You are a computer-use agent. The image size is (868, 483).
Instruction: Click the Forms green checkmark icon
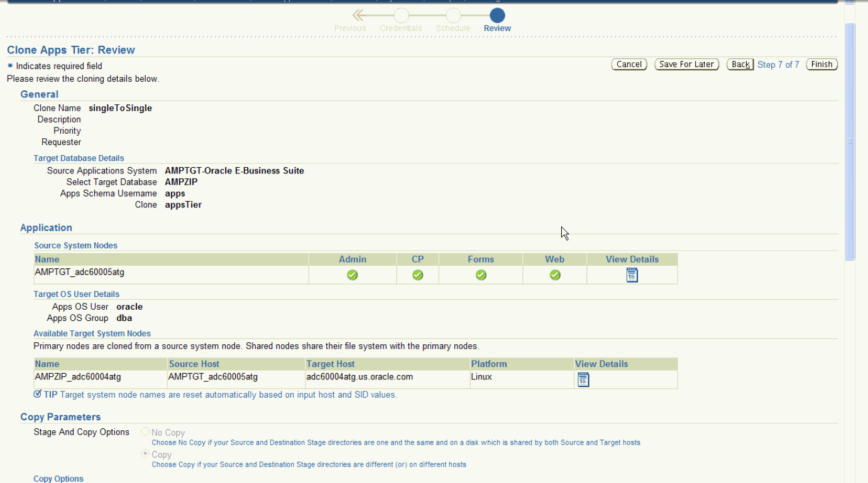click(x=481, y=275)
